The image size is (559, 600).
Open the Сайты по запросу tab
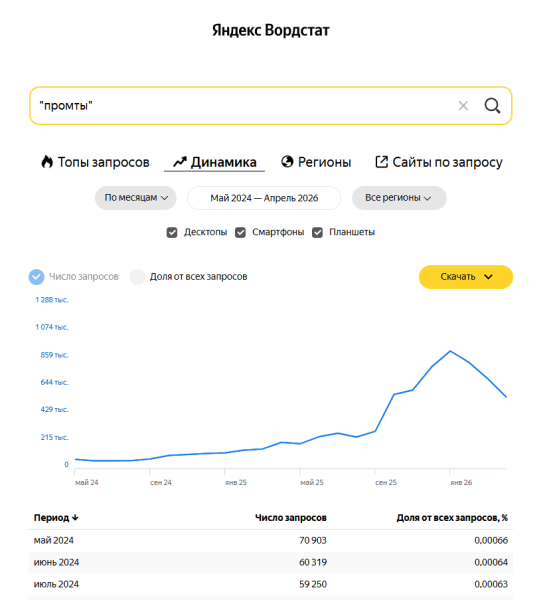[439, 162]
